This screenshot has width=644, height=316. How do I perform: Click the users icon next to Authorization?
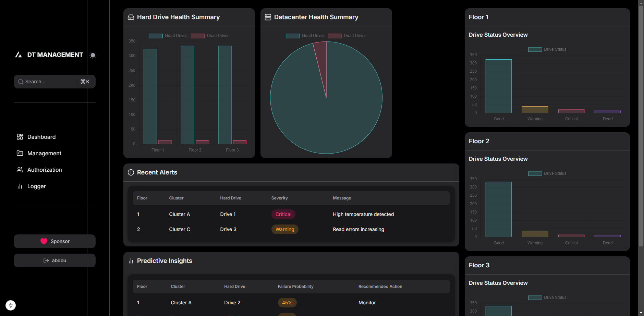pos(20,170)
